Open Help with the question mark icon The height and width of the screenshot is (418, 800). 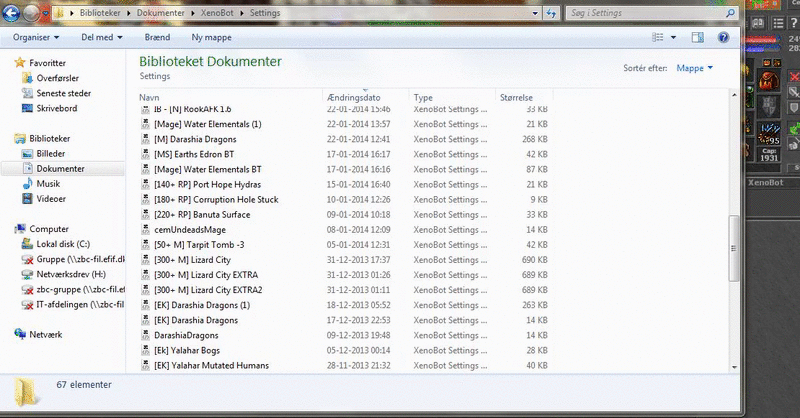point(723,37)
